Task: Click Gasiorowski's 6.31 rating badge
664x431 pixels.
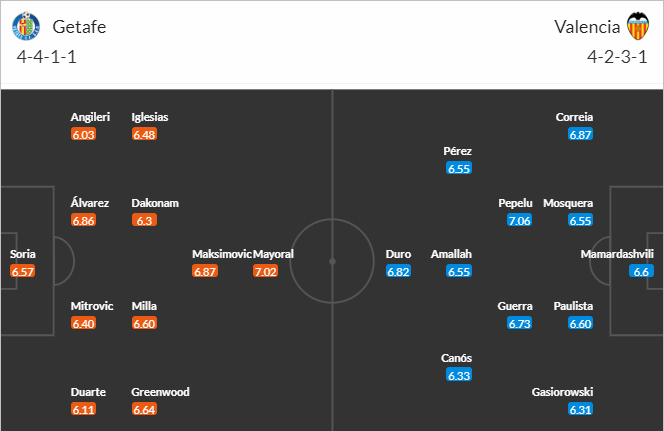Action: (580, 409)
